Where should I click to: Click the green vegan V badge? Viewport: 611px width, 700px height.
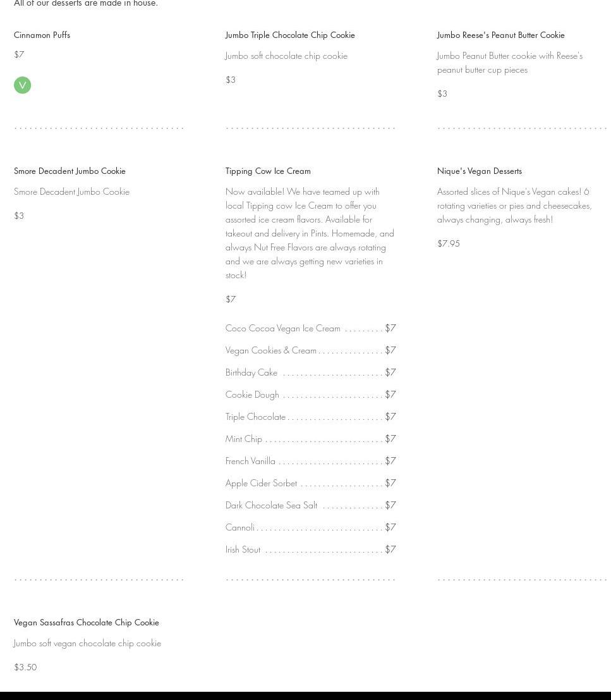(x=22, y=85)
